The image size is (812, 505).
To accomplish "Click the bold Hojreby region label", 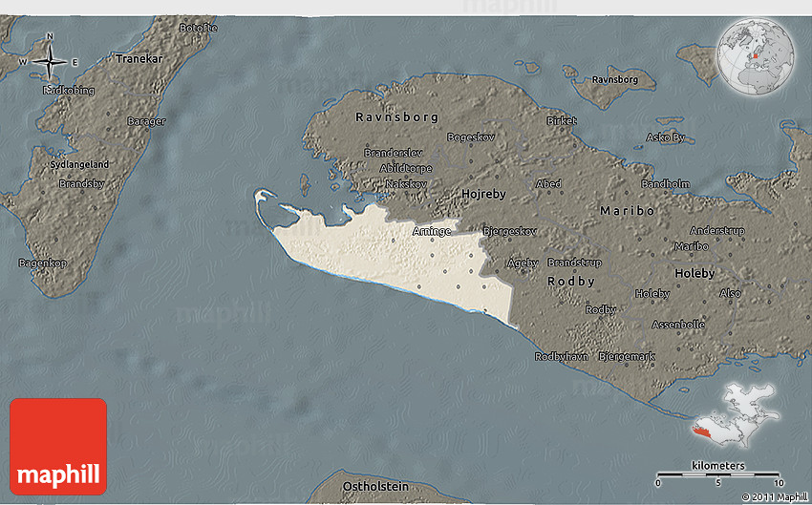I will pyautogui.click(x=483, y=194).
